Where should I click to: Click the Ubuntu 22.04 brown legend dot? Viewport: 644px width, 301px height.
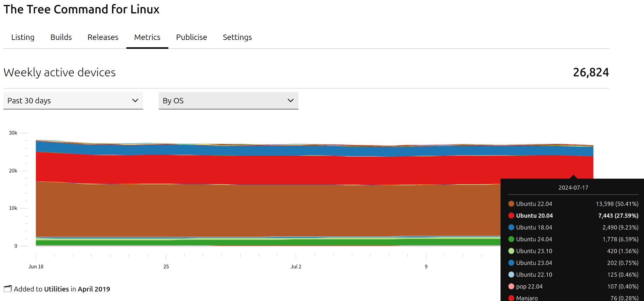511,204
